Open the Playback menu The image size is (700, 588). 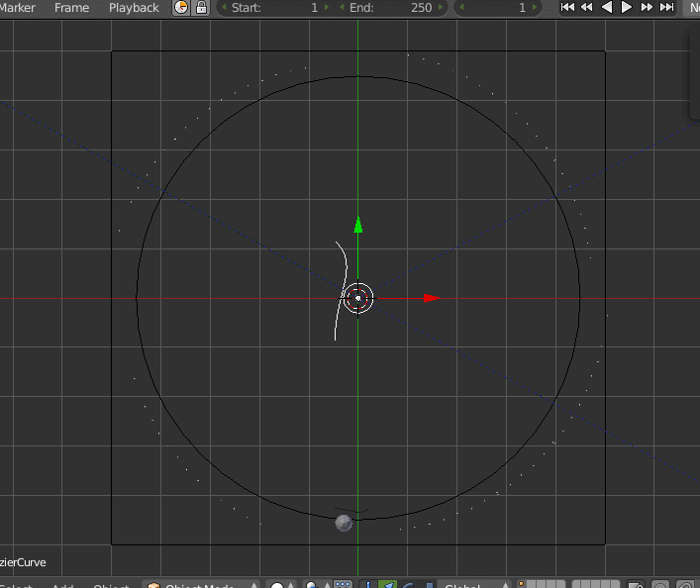point(134,8)
